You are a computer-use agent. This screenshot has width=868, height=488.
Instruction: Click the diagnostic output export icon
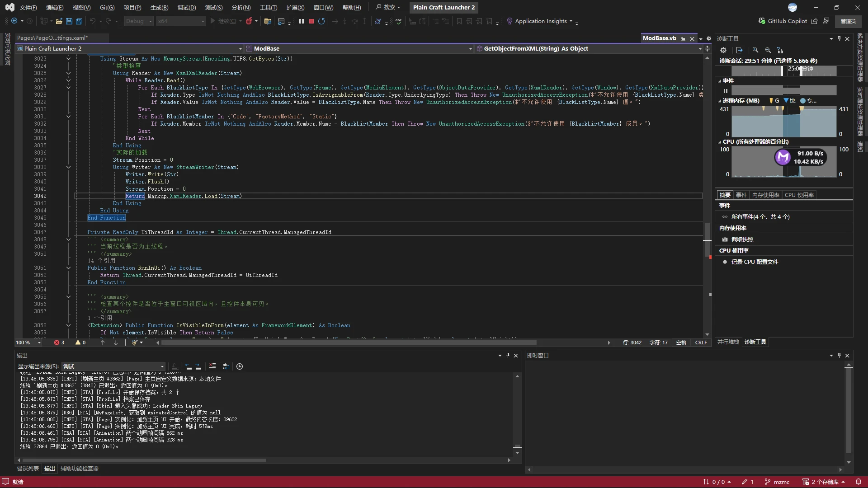(x=739, y=50)
